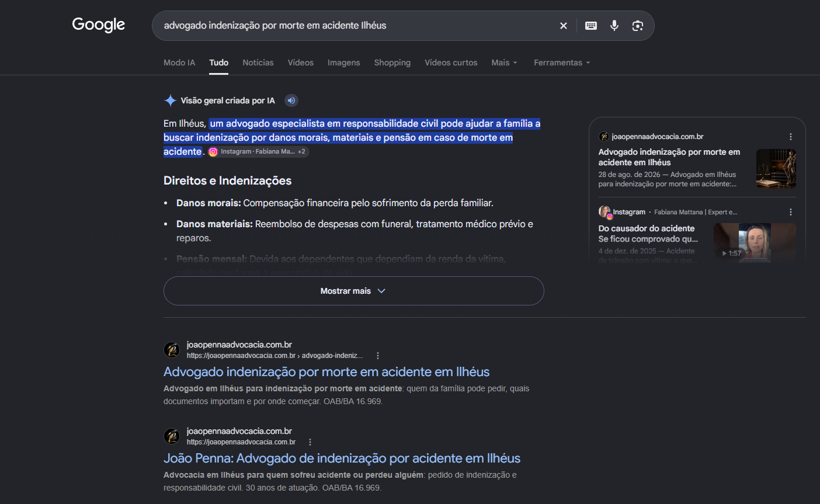This screenshot has width=820, height=504.
Task: Switch to the Vídeos curtos tab
Action: click(x=451, y=62)
